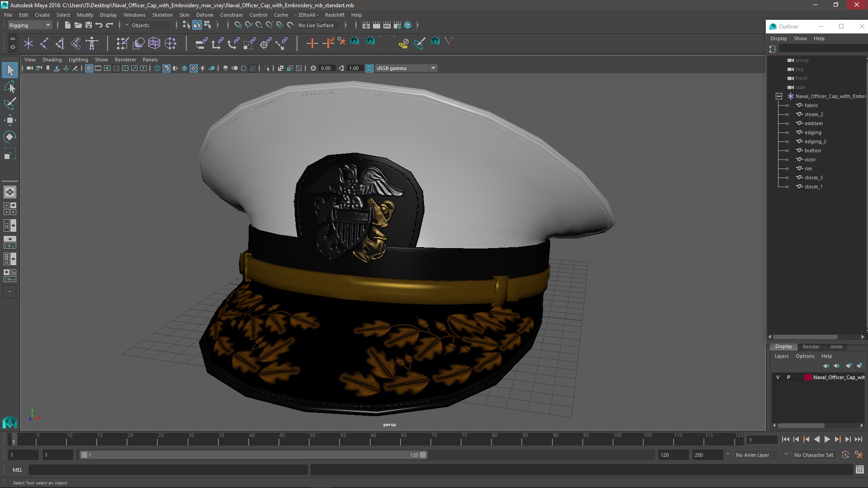Click the Parent Constraint shelf icon
The width and height of the screenshot is (868, 488).
pos(201,43)
